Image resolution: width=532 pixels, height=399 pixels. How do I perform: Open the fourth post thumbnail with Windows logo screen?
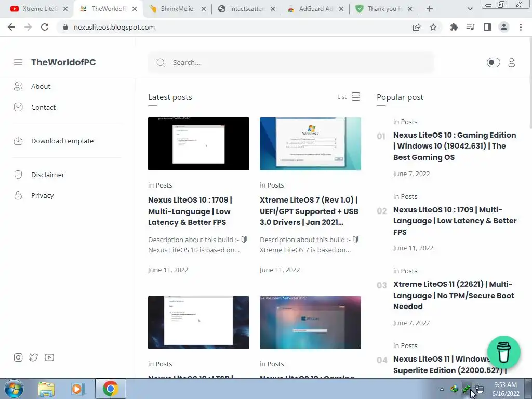click(310, 322)
